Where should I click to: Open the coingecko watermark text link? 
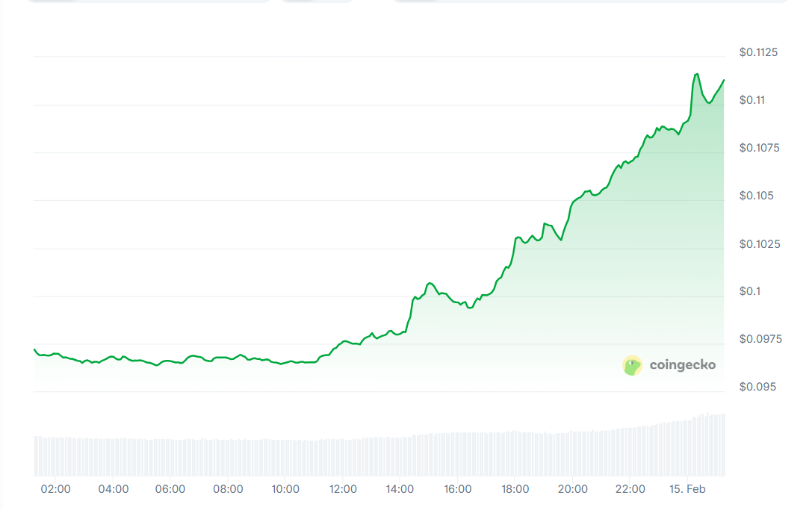[682, 365]
